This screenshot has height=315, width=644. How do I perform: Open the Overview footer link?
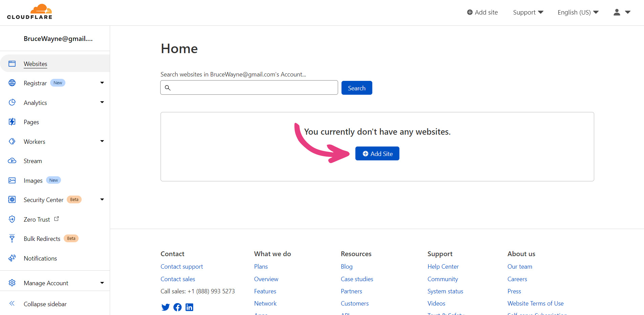click(266, 279)
